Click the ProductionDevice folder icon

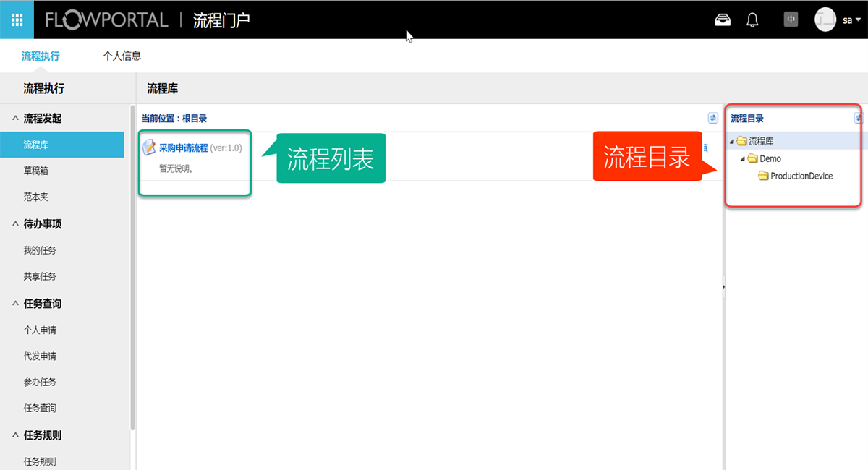pos(763,176)
